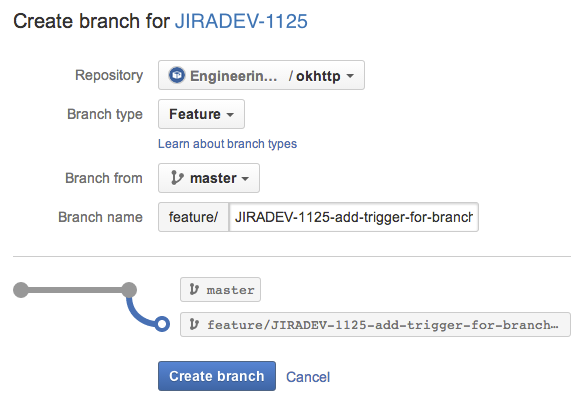Screen dimensions: 582x407
Task: Open the Repository okhttp dropdown
Action: [261, 75]
